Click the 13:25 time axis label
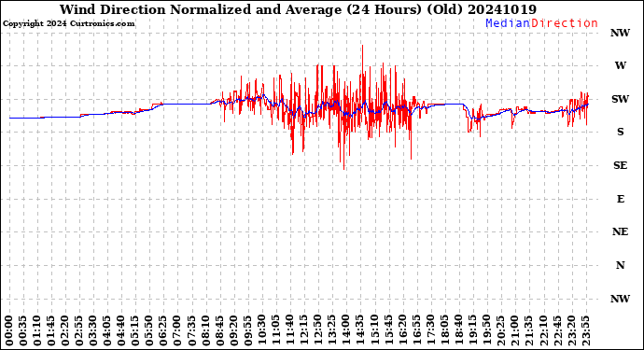Screen dimensions: 644x350 click(331, 331)
